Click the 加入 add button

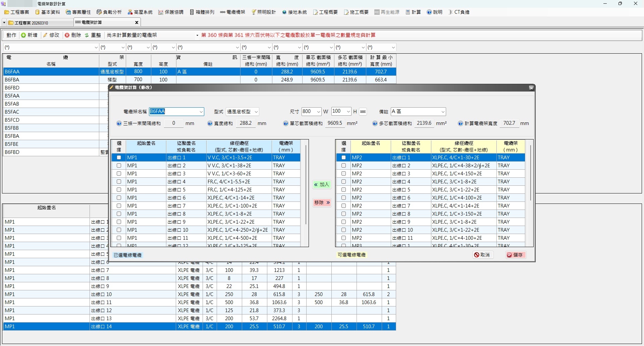point(322,185)
